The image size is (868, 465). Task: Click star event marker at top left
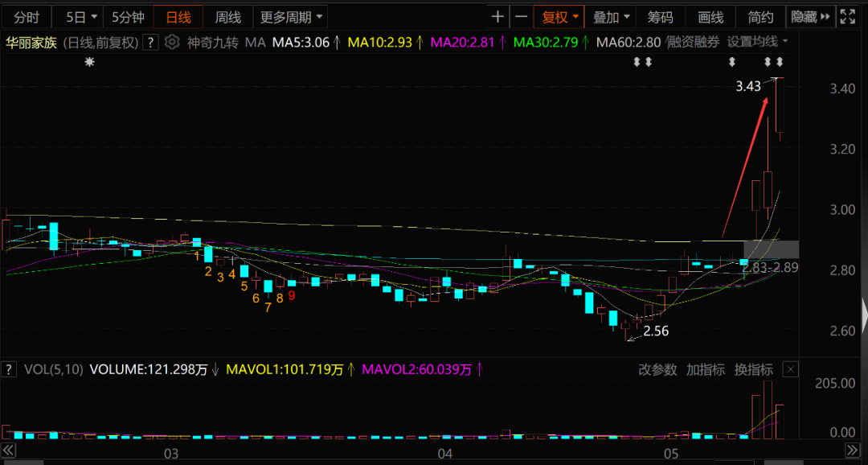pyautogui.click(x=89, y=63)
